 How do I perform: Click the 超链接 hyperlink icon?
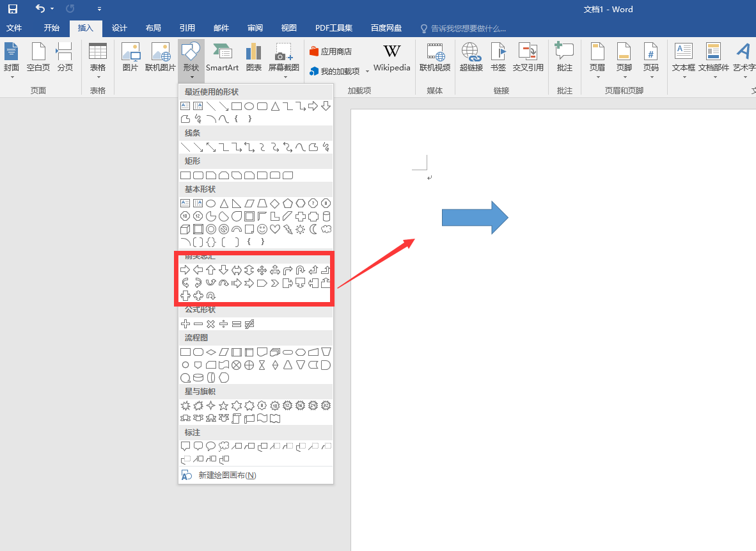(471, 59)
